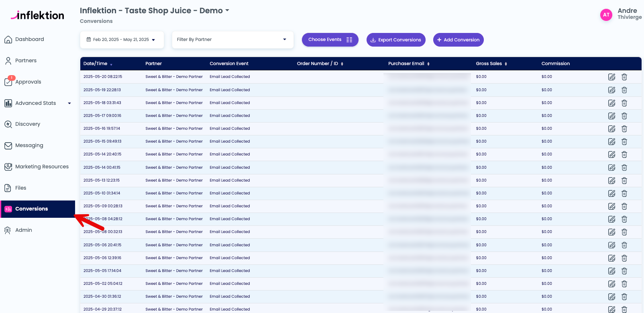Click the AT user avatar
The image size is (644, 313).
pos(606,15)
